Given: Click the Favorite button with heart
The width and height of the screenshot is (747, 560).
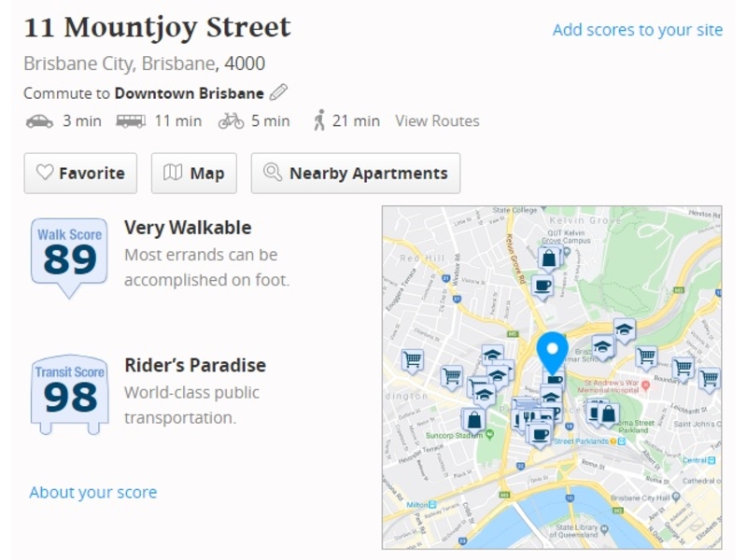Looking at the screenshot, I should coord(80,173).
